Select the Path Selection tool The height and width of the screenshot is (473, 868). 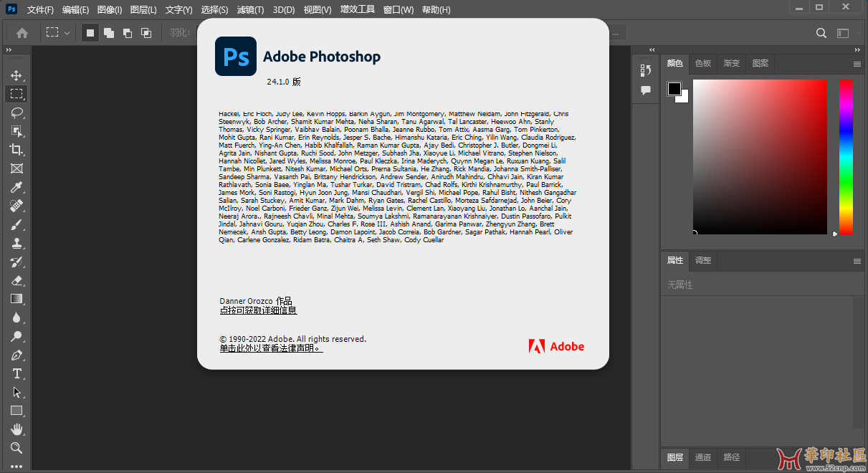(16, 392)
